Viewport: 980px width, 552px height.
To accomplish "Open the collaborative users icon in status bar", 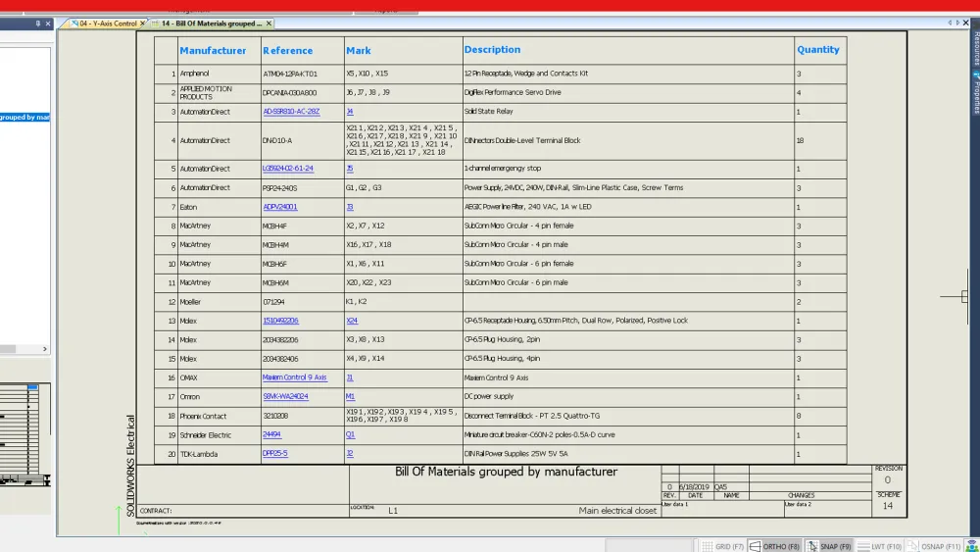I will pyautogui.click(x=971, y=546).
